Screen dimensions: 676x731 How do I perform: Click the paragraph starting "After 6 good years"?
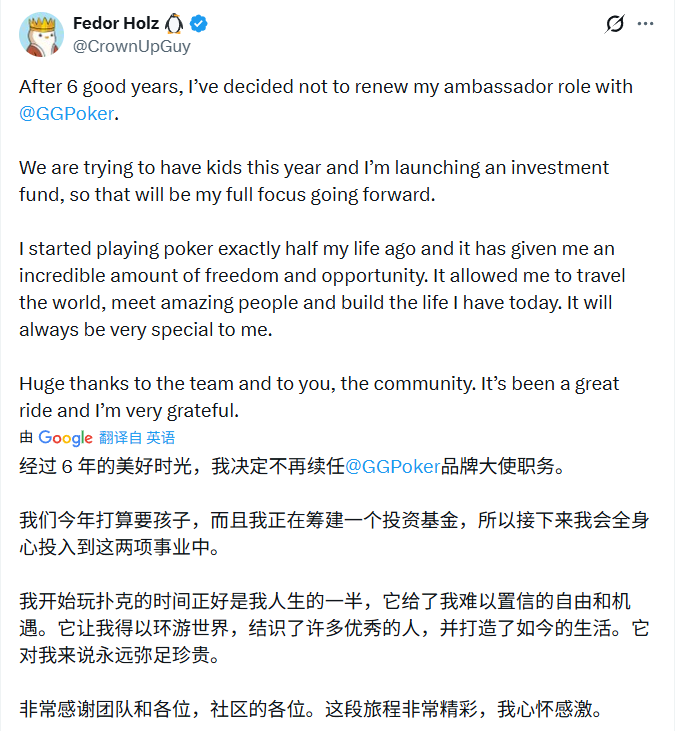pos(300,87)
